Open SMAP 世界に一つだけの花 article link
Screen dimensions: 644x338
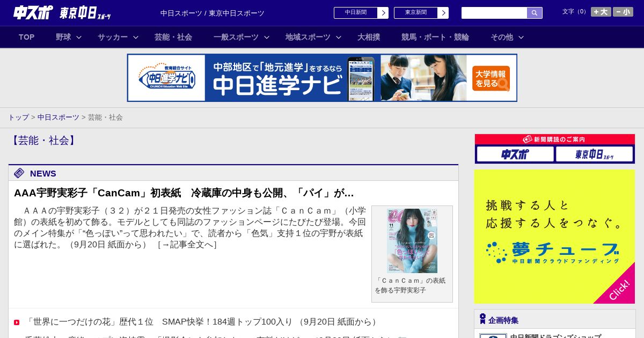coord(202,322)
